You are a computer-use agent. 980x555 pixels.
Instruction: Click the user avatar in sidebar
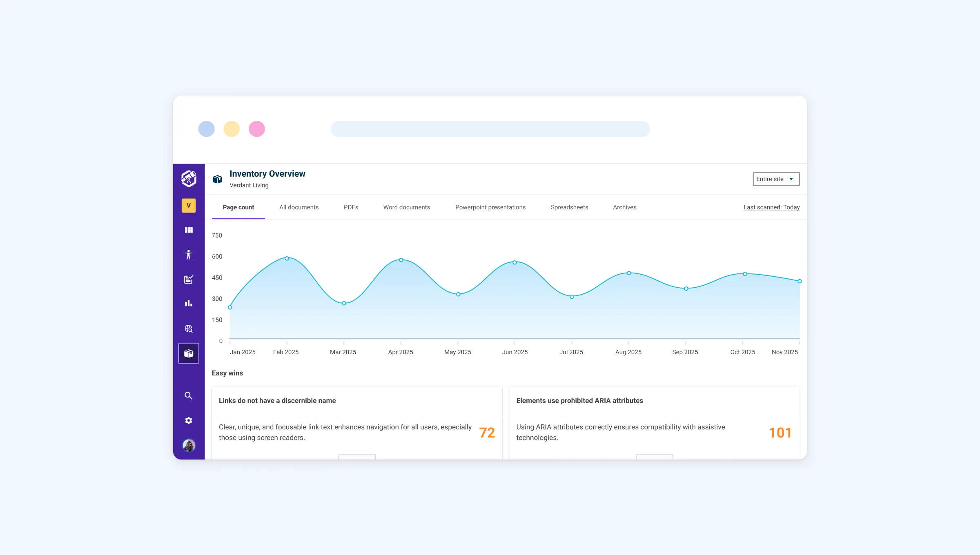click(x=189, y=446)
